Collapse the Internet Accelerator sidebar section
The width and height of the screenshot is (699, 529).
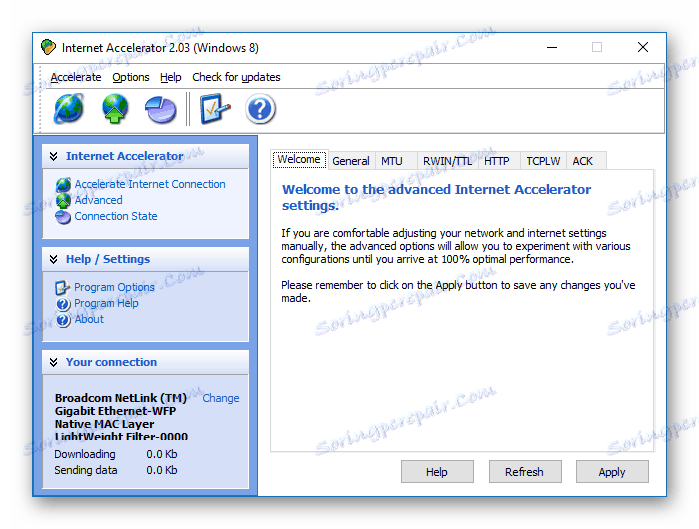(x=53, y=156)
